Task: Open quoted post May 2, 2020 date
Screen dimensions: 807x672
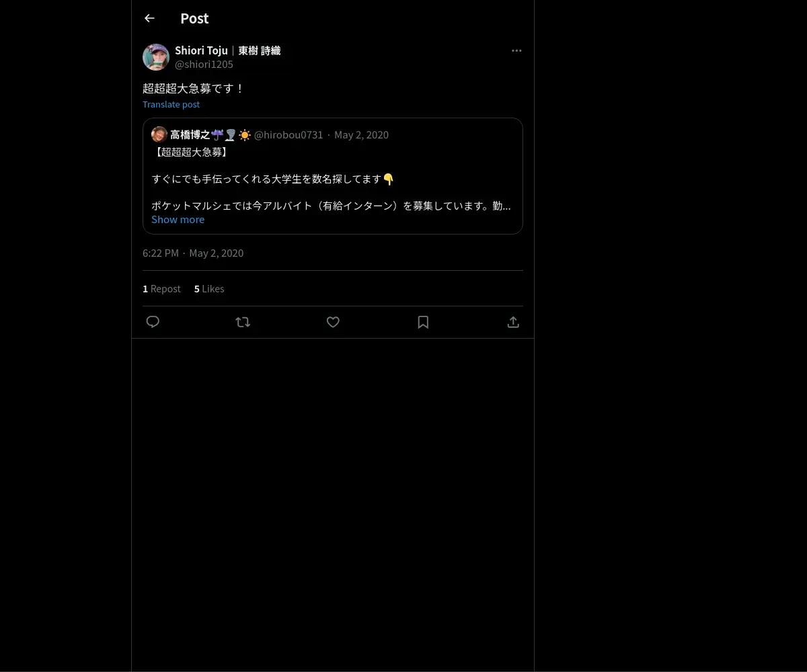Action: click(361, 134)
